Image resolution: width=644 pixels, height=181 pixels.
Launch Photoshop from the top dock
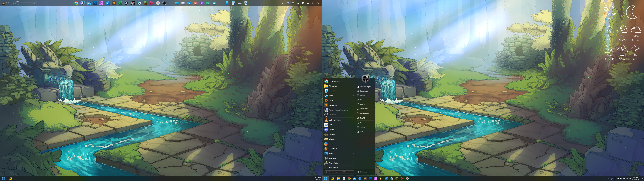(95, 3)
